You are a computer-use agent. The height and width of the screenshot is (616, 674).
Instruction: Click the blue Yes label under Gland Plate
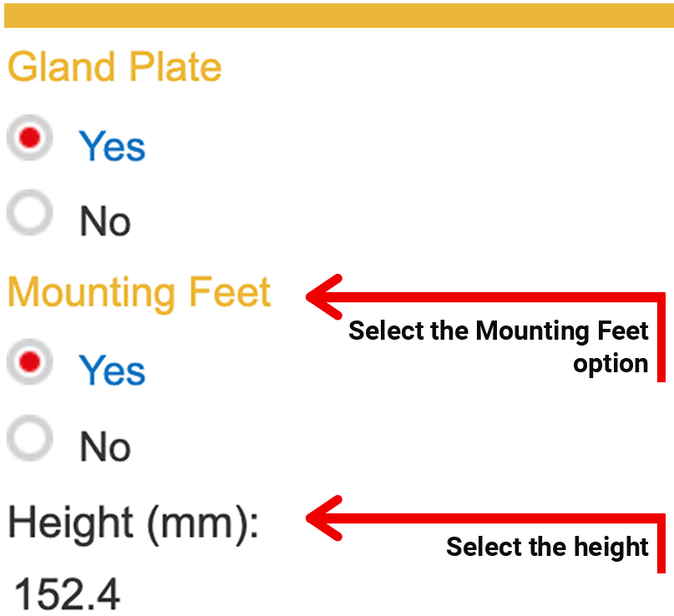112,147
